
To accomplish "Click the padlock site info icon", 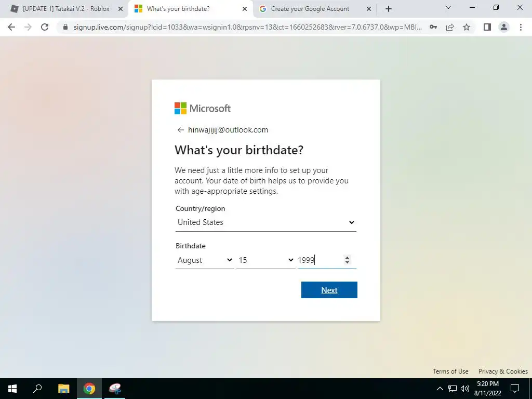I will point(65,27).
